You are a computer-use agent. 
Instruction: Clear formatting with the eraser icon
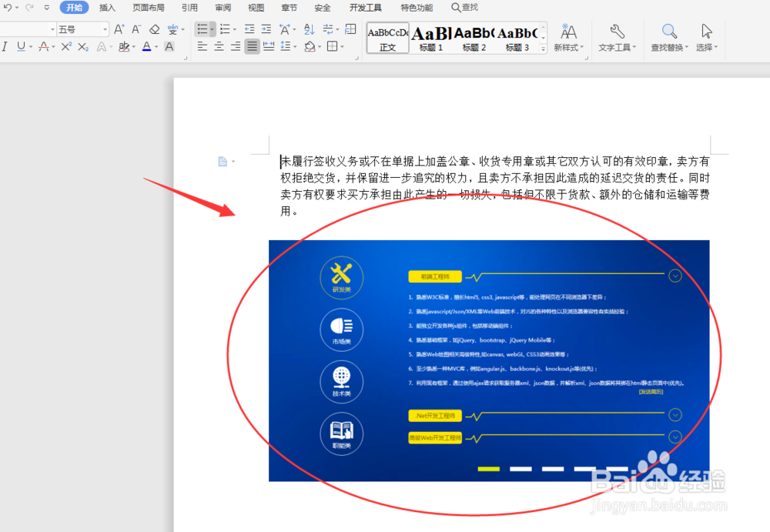154,29
